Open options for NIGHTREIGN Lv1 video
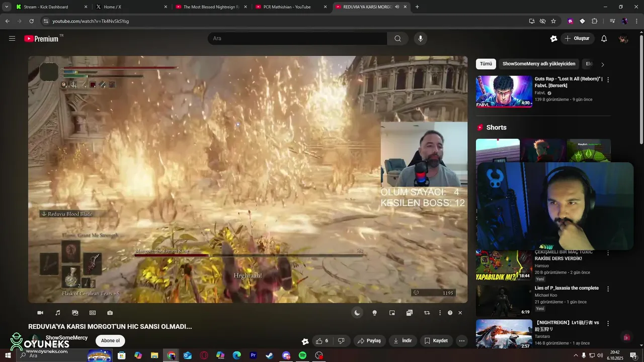 (608, 323)
